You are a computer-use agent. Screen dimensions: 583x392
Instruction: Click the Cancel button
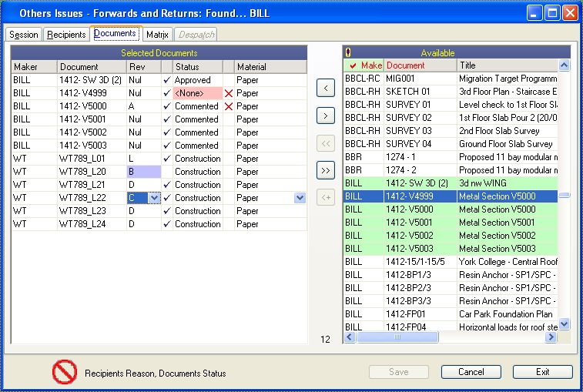471,372
